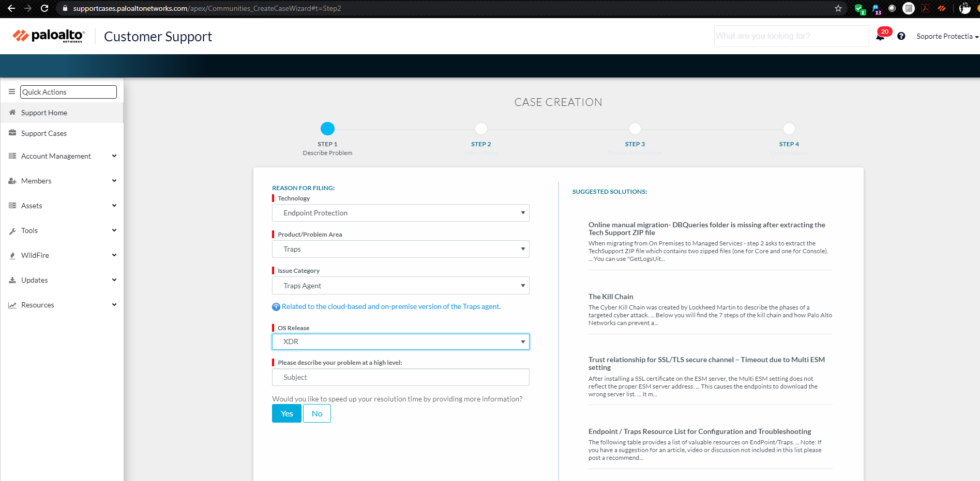980x481 pixels.
Task: Click the WildFire flame icon
Action: tap(12, 255)
